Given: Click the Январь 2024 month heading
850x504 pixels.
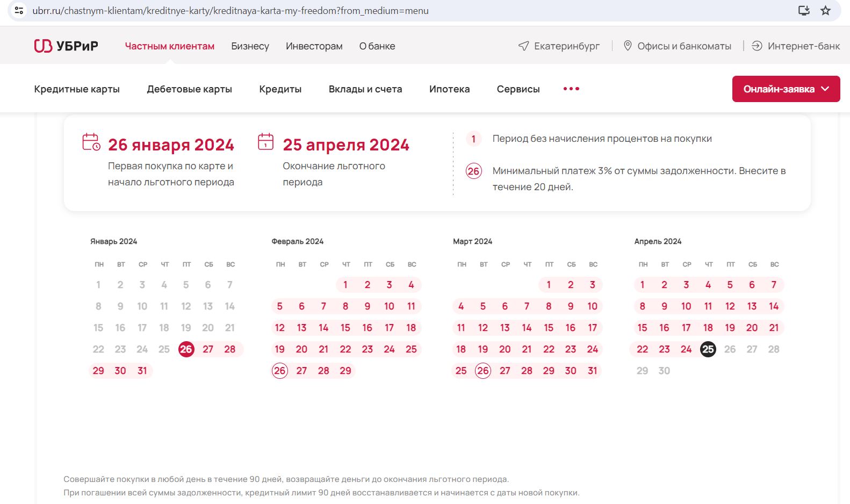Looking at the screenshot, I should 114,241.
